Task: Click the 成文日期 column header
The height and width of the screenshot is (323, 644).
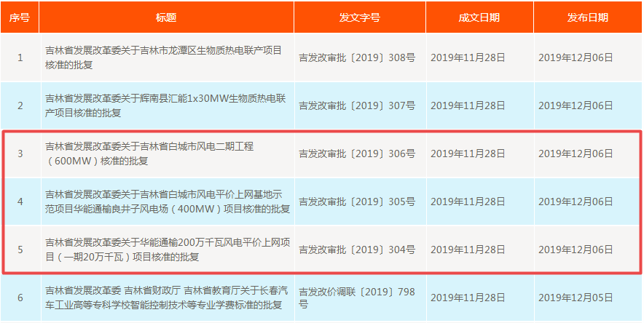Action: pos(479,17)
